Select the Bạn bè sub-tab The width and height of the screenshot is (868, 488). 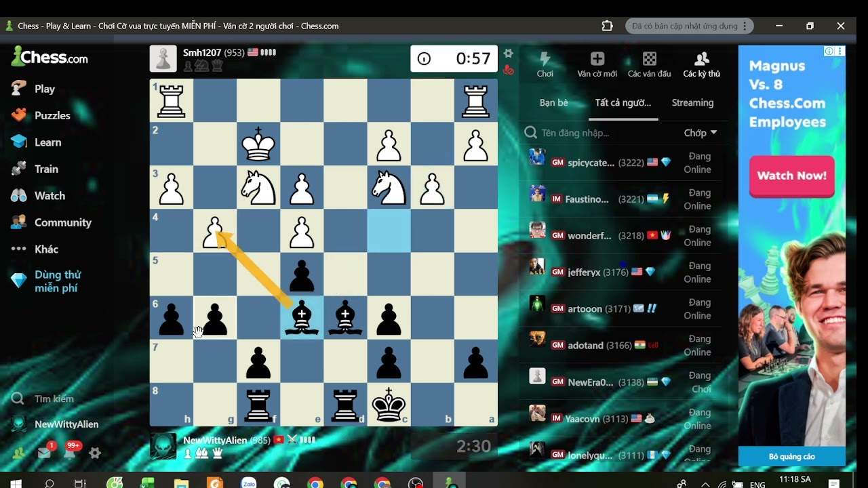554,103
